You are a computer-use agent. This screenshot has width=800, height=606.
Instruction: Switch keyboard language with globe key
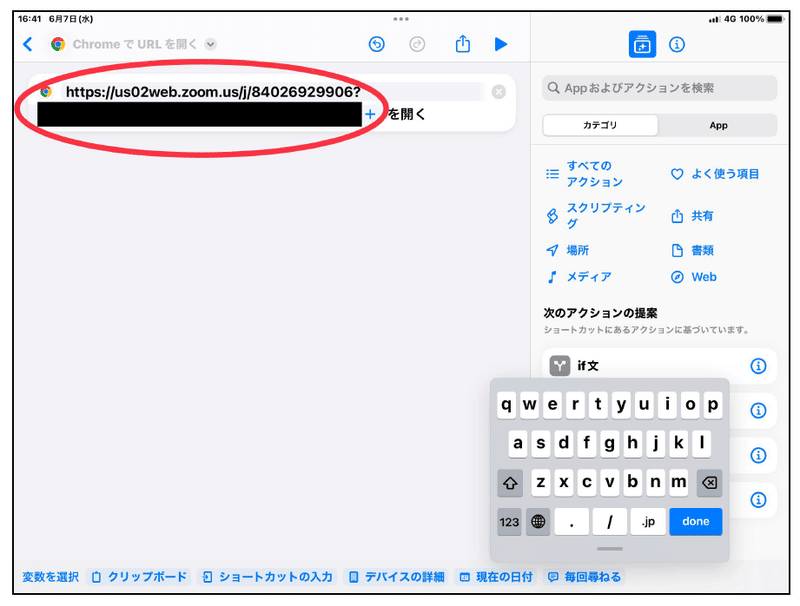pyautogui.click(x=538, y=521)
